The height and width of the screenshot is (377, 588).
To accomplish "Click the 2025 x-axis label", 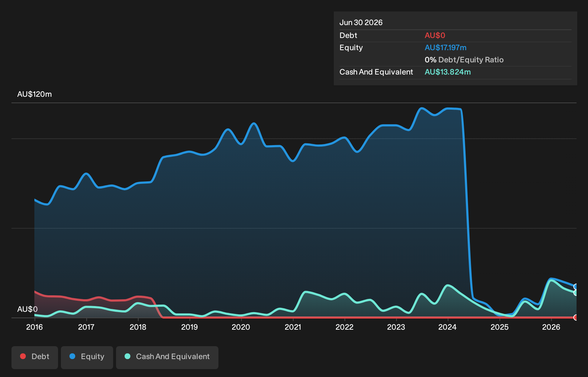I will (500, 327).
